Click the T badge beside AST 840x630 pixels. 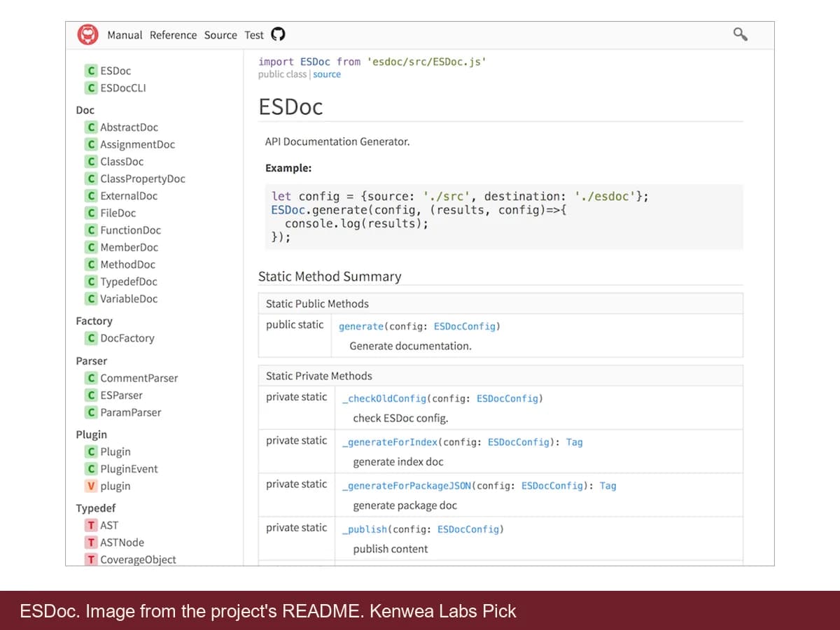[91, 526]
